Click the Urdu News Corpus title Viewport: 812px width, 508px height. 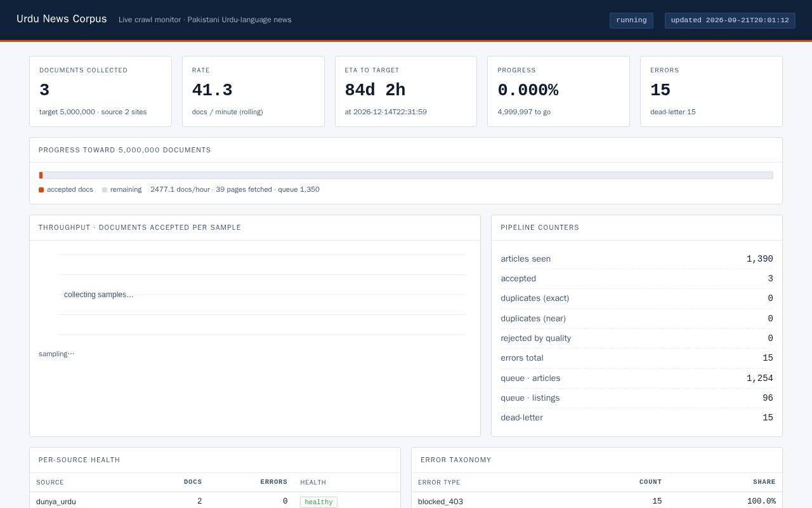62,19
